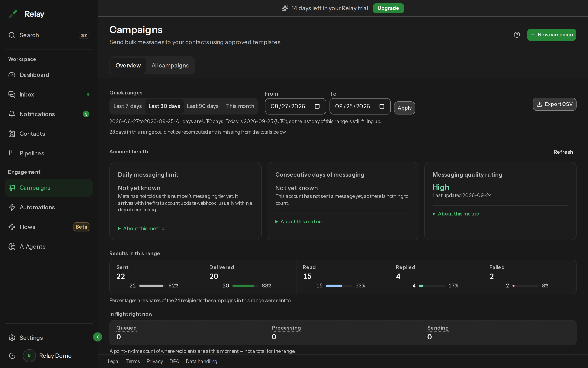The height and width of the screenshot is (368, 588).
Task: Open the Legal footer link
Action: click(114, 361)
